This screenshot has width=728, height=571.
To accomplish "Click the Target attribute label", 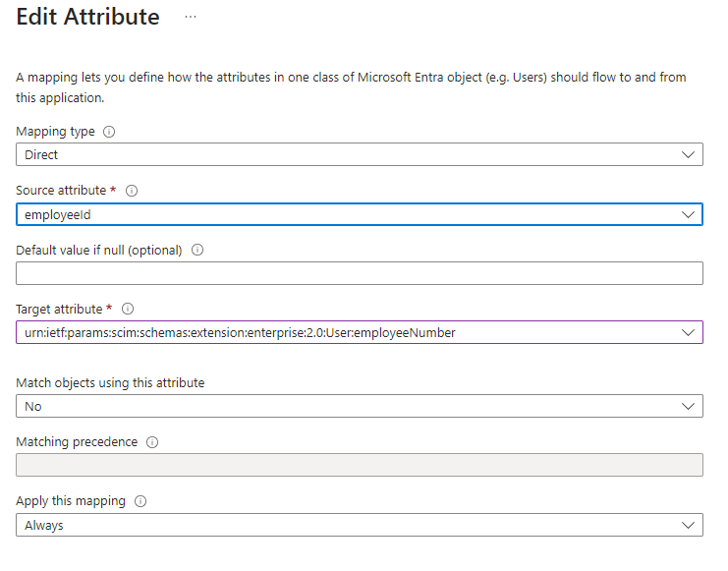I will (59, 309).
